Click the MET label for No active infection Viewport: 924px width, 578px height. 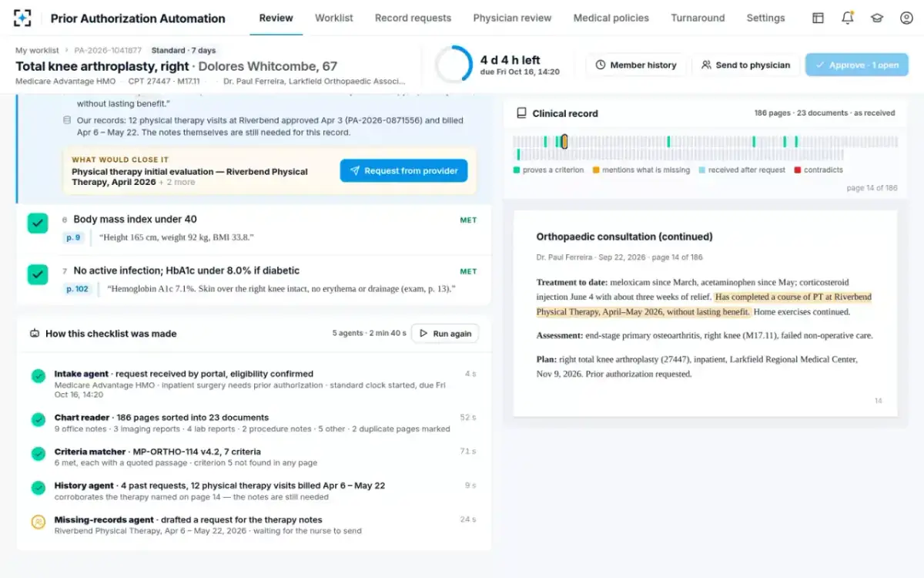point(468,271)
